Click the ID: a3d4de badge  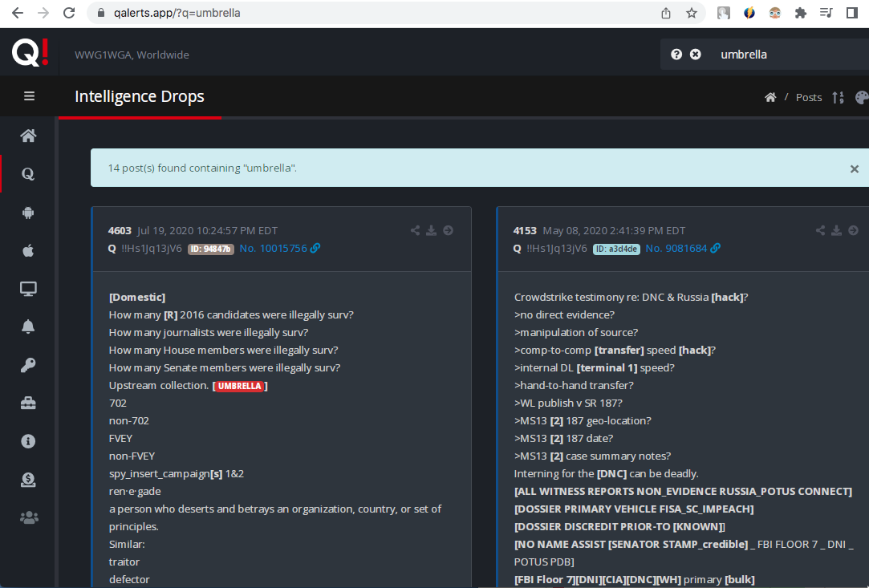616,249
